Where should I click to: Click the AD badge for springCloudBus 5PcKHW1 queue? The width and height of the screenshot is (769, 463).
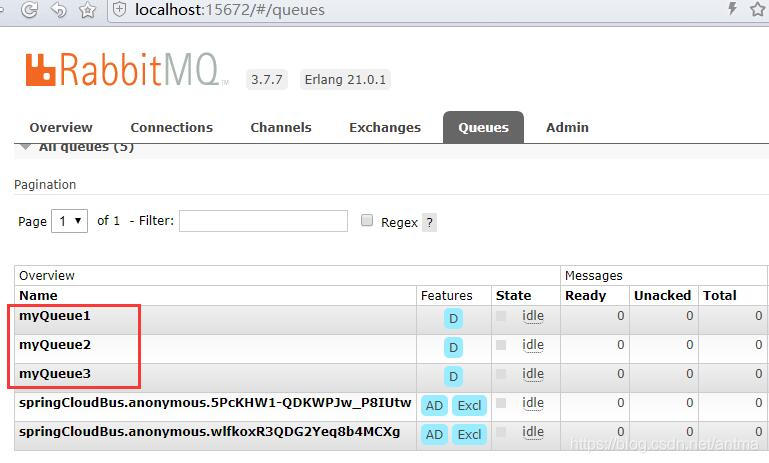pyautogui.click(x=434, y=405)
